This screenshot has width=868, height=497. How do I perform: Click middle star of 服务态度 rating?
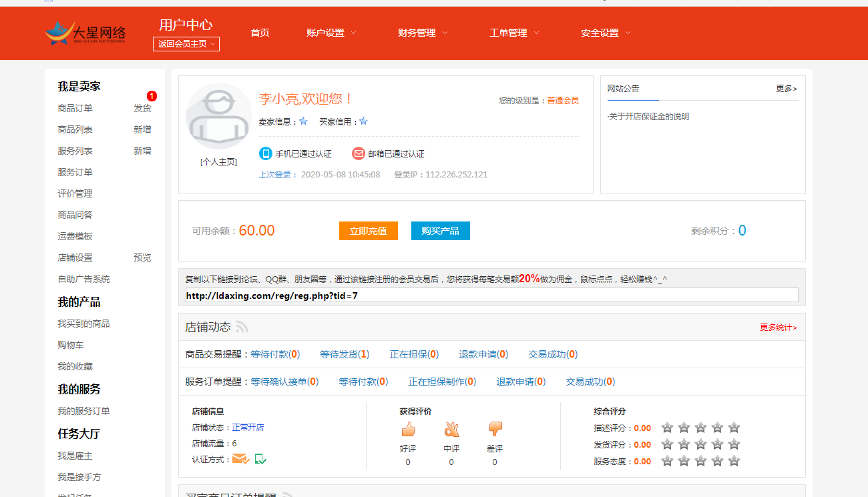700,461
